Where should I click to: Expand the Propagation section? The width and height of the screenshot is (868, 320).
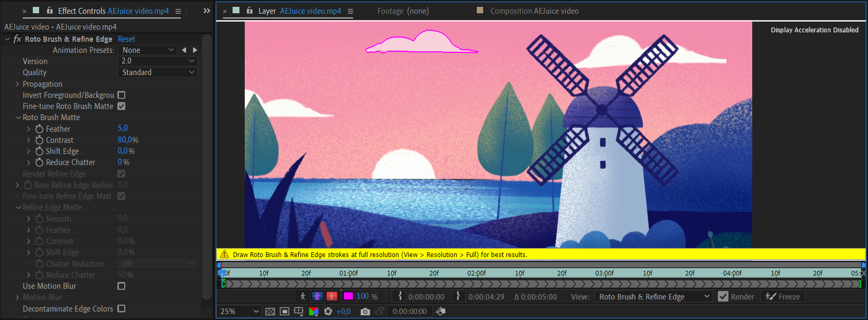tap(17, 84)
